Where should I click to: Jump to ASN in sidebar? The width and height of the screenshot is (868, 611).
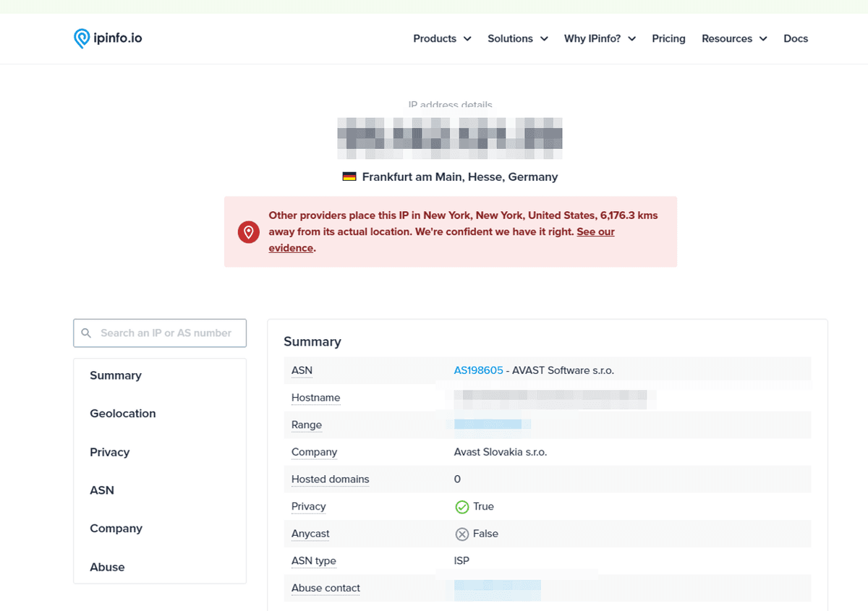102,490
